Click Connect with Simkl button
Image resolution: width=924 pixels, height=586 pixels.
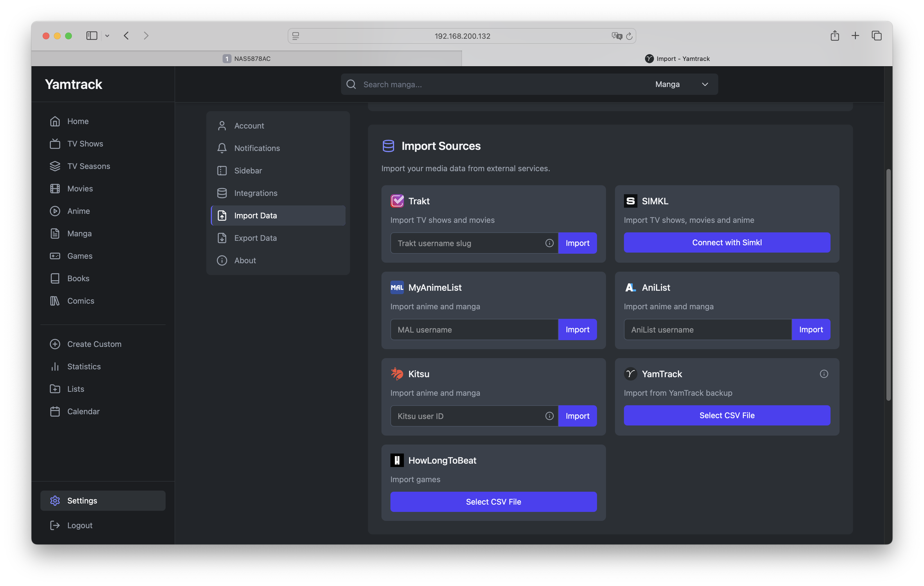[x=726, y=242]
